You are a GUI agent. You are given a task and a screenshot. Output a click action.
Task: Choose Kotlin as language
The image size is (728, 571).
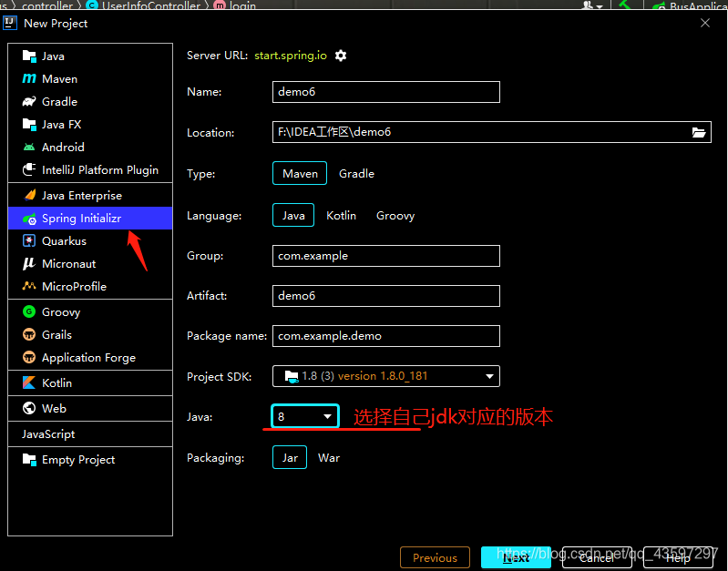click(342, 216)
